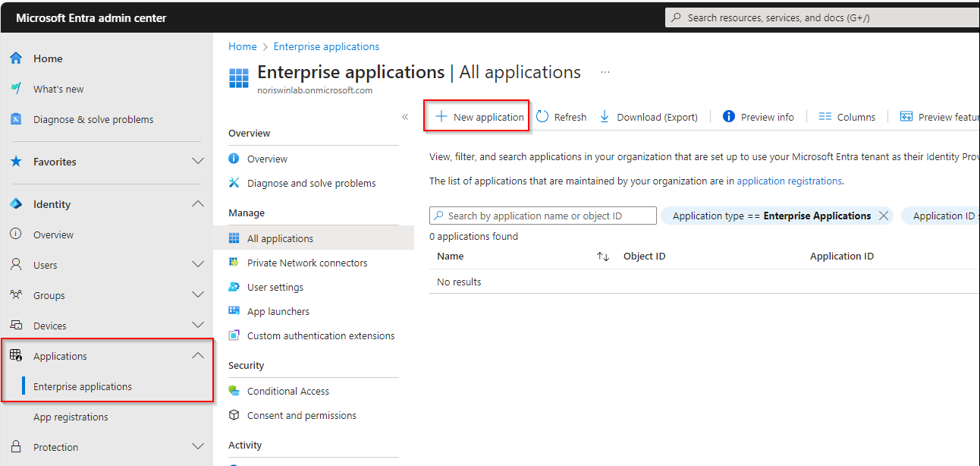This screenshot has width=980, height=466.
Task: Click the Name column header
Action: (x=451, y=257)
